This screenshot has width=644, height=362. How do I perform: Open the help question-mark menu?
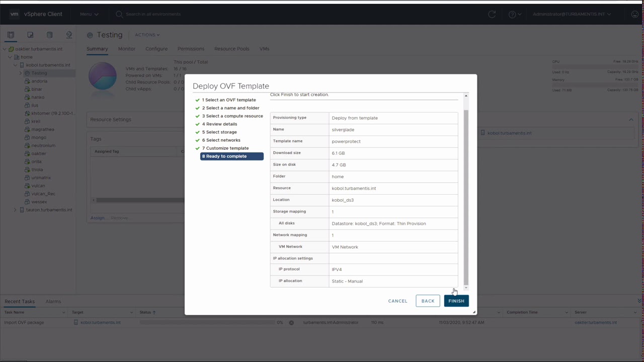[x=515, y=14]
